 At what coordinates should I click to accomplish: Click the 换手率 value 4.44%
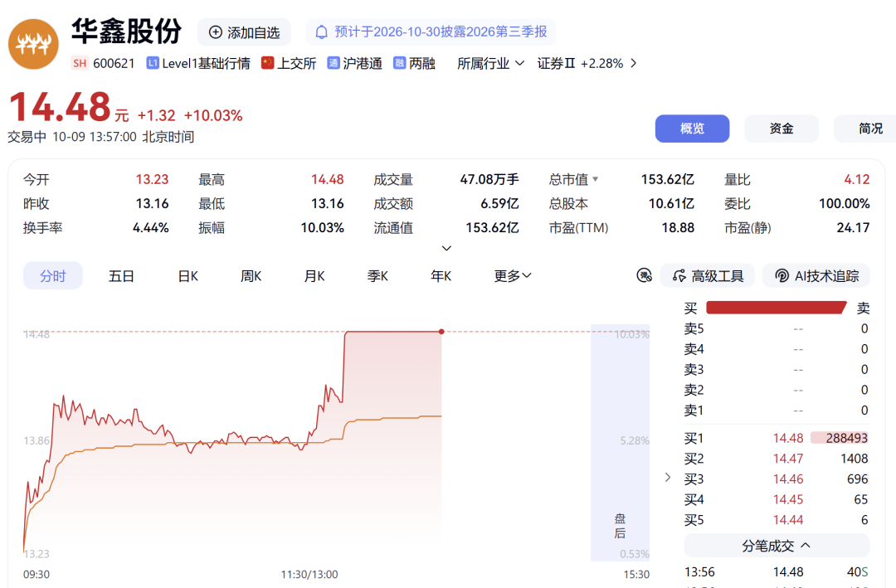151,227
